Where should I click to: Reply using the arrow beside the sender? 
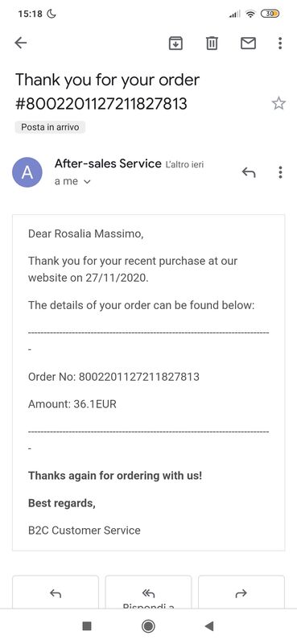[249, 172]
